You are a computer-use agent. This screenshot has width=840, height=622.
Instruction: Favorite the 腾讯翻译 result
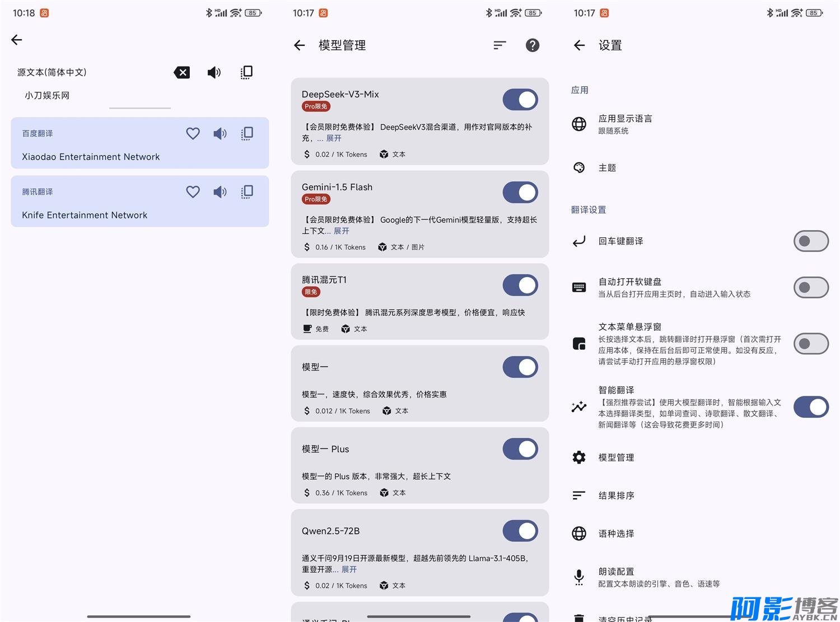click(x=193, y=191)
